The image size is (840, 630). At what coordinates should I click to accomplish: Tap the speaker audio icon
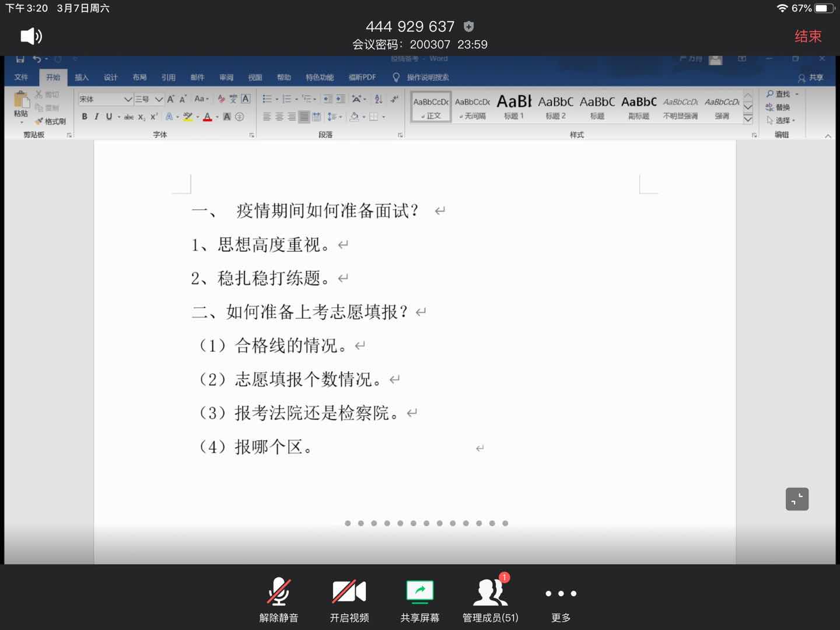coord(31,36)
